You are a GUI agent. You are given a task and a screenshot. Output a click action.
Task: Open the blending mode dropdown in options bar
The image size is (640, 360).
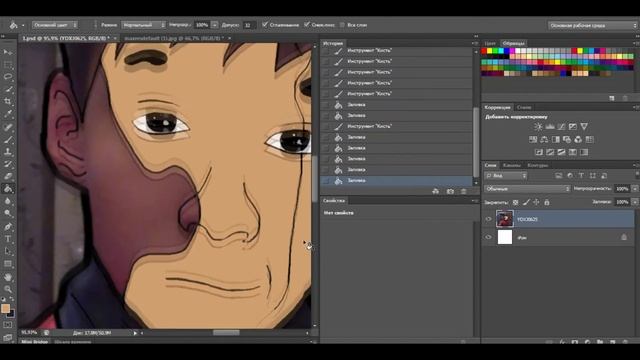pyautogui.click(x=143, y=25)
